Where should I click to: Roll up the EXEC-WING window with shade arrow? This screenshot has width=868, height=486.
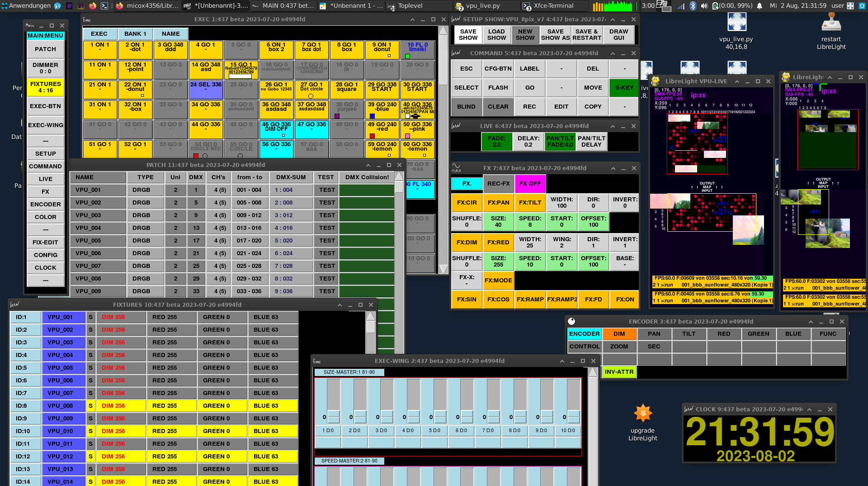click(x=562, y=361)
